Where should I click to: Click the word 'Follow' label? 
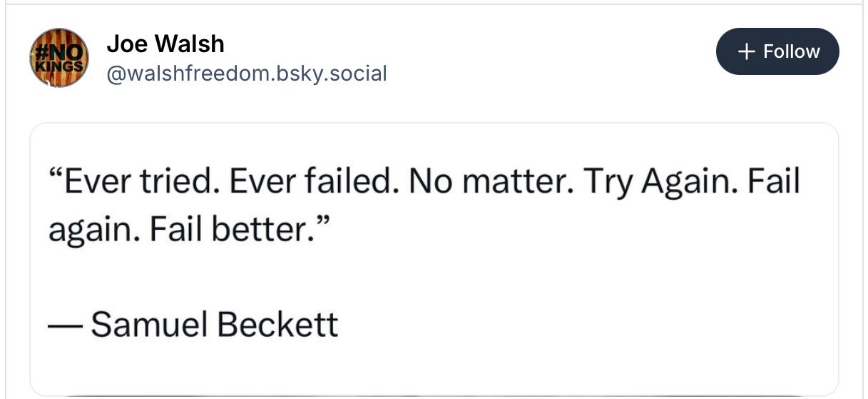(792, 51)
